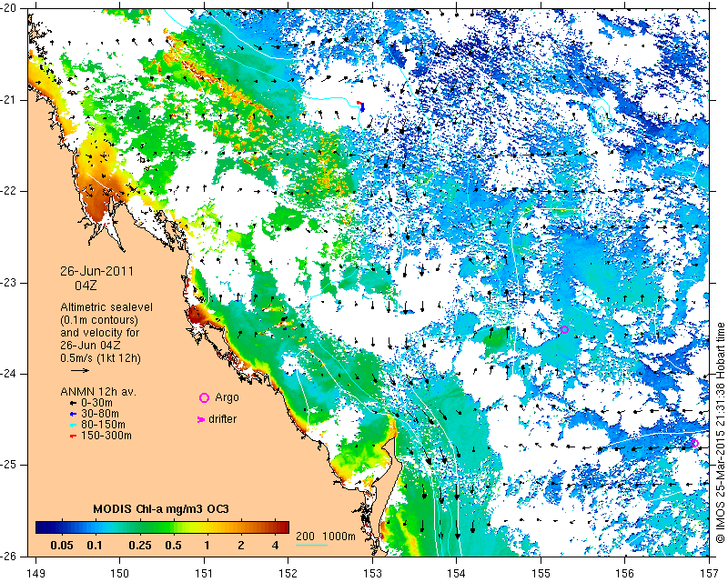This screenshot has width=728, height=582.
Task: Click the "30-80m" depth label
Action: [x=100, y=414]
